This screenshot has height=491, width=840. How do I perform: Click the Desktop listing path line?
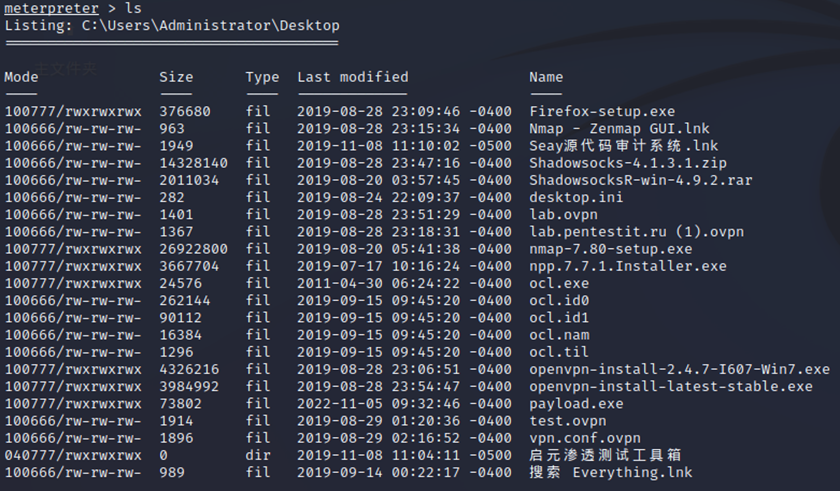pos(172,25)
